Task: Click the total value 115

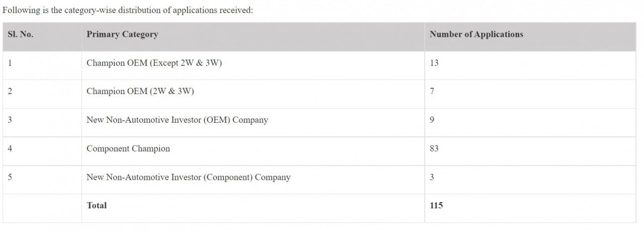Action: (436, 205)
